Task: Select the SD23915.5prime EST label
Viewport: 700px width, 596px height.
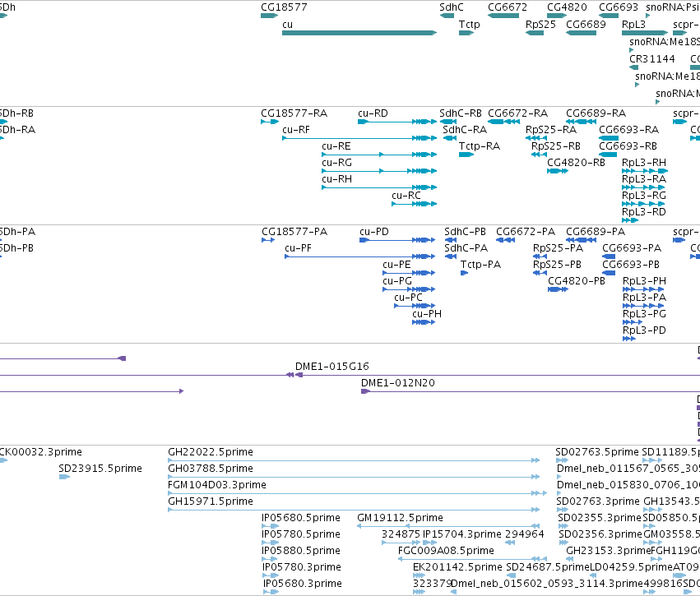Action: (x=100, y=469)
